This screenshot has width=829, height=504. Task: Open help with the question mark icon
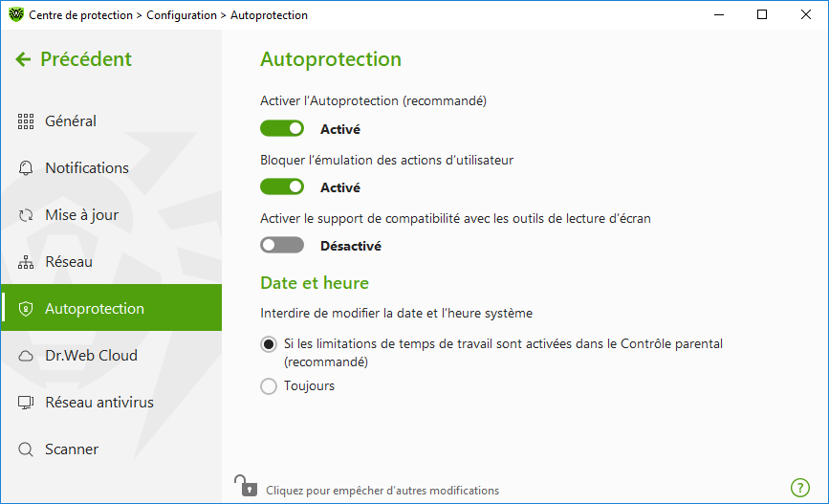tap(800, 488)
